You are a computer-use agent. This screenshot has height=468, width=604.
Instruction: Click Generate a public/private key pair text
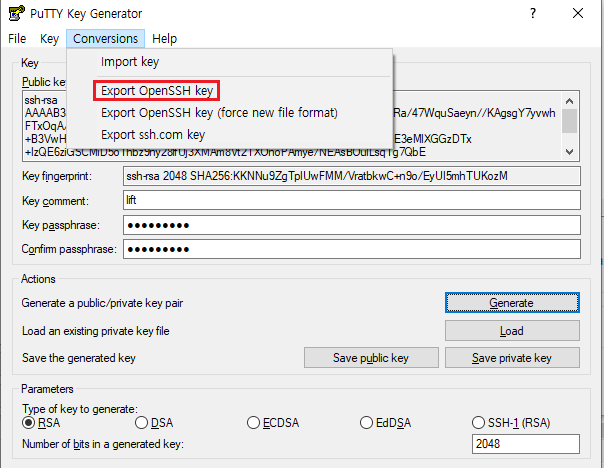click(102, 303)
